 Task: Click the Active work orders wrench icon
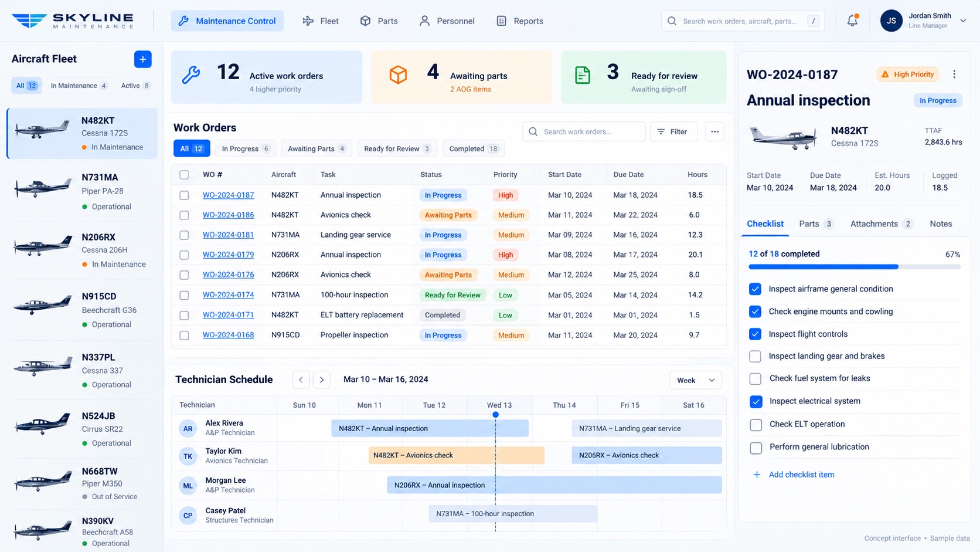190,75
